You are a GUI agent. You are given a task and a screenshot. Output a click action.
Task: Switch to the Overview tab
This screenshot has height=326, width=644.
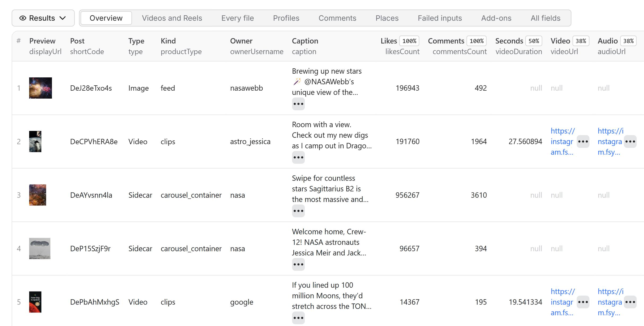tap(106, 18)
